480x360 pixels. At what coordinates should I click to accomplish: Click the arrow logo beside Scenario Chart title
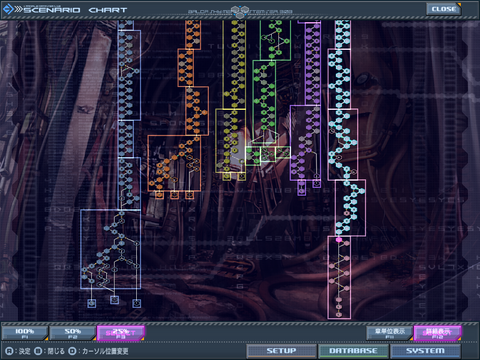(x=8, y=9)
